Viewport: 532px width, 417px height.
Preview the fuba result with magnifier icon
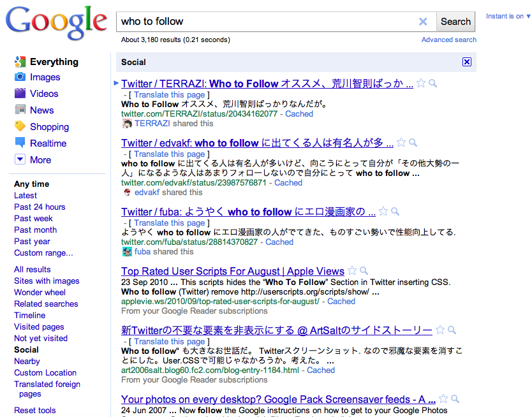coord(395,212)
